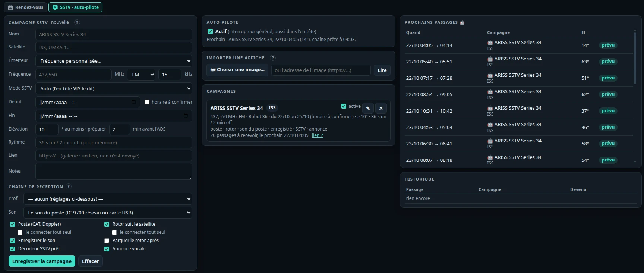The width and height of the screenshot is (644, 273).
Task: Click help icon beside Importer une affiche
Action: point(273,58)
